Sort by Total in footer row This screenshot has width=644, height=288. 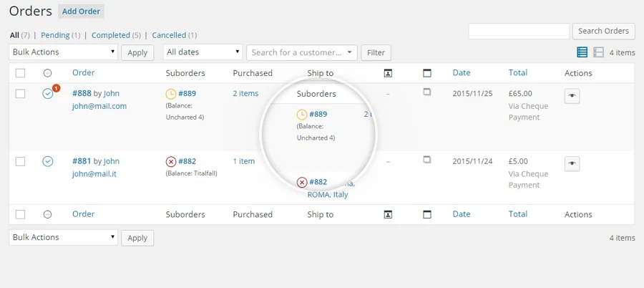pyautogui.click(x=517, y=214)
